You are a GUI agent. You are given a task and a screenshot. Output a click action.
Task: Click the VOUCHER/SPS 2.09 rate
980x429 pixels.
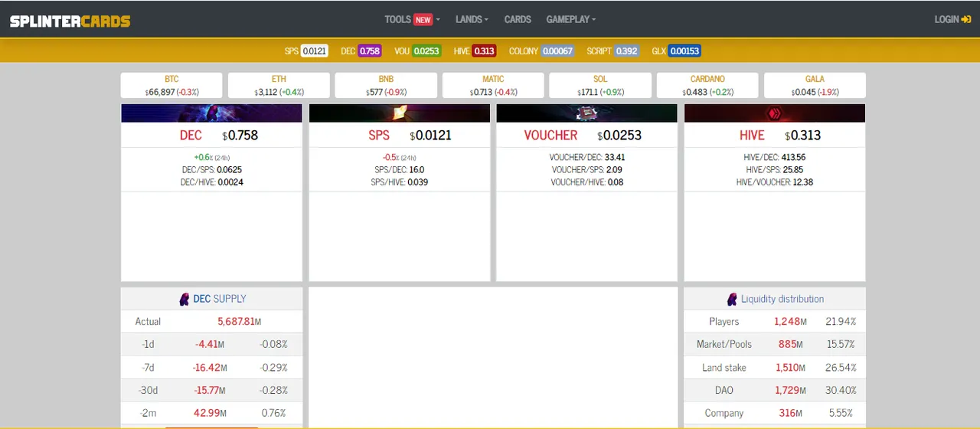586,169
